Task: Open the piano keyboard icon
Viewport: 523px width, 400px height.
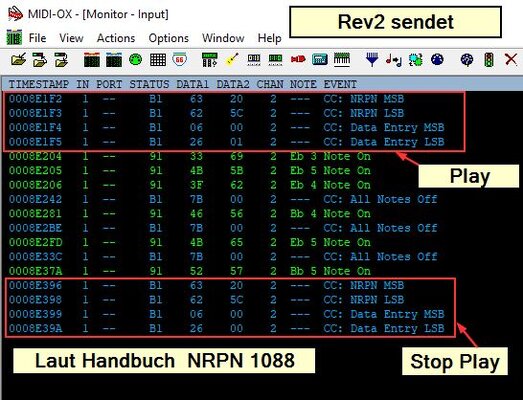Action: coord(342,59)
